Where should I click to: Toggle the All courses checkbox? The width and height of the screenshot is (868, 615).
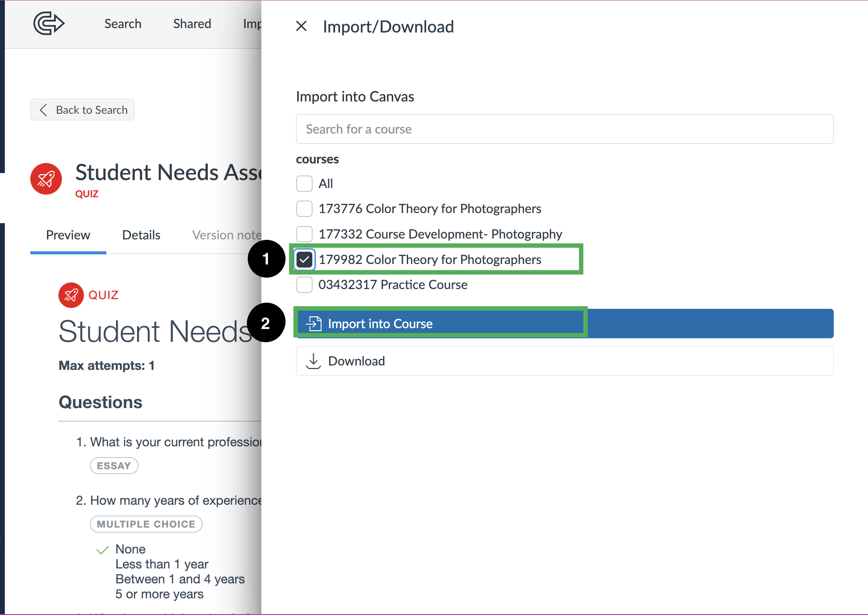(304, 184)
